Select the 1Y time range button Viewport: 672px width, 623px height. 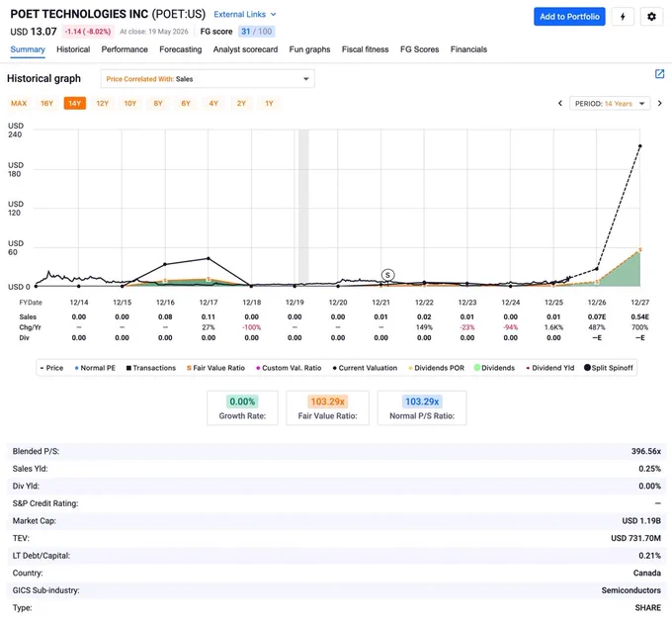point(269,103)
